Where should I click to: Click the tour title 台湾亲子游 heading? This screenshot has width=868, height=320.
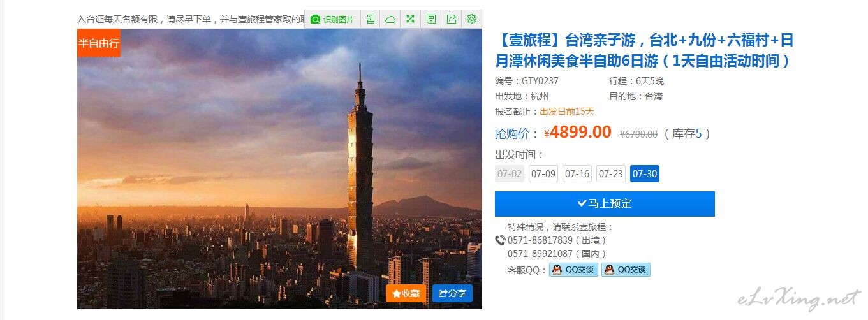644,51
